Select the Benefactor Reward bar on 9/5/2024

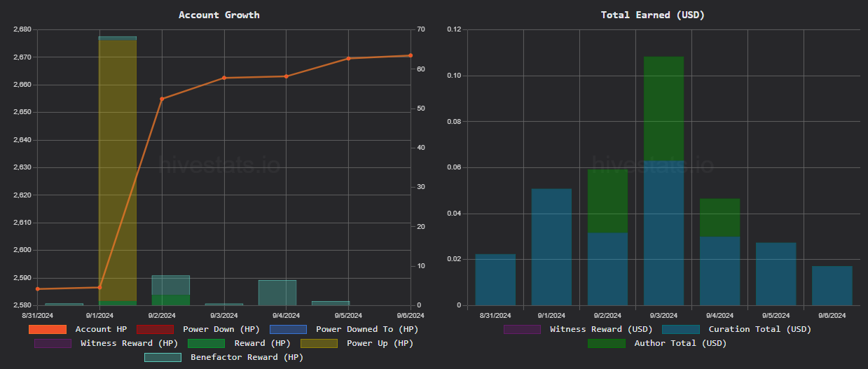click(x=331, y=303)
